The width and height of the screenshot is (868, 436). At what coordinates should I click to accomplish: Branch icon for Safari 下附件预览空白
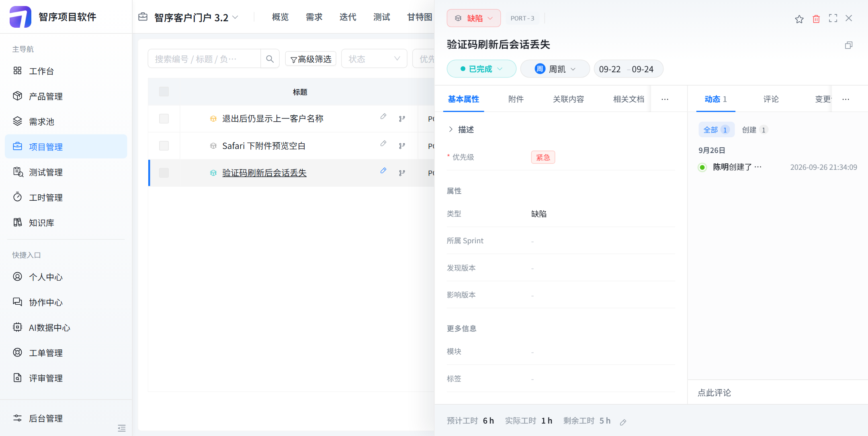(402, 146)
